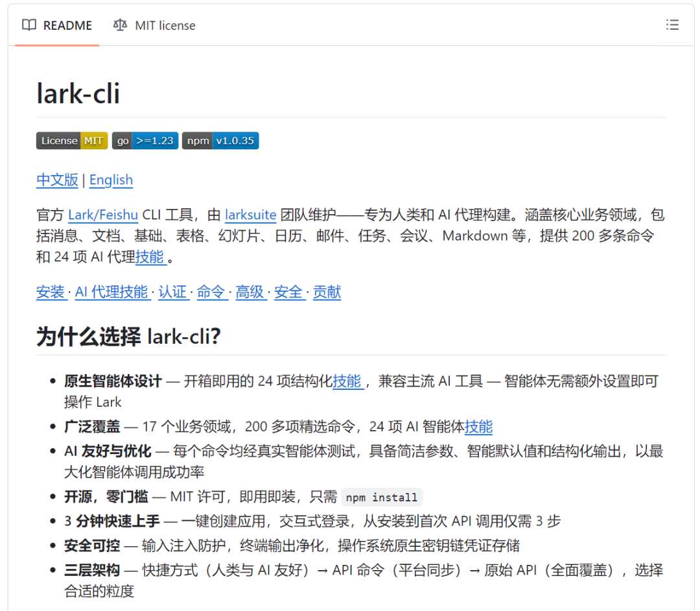Open 技能 link in intro paragraph
The height and width of the screenshot is (611, 700).
pos(151,257)
